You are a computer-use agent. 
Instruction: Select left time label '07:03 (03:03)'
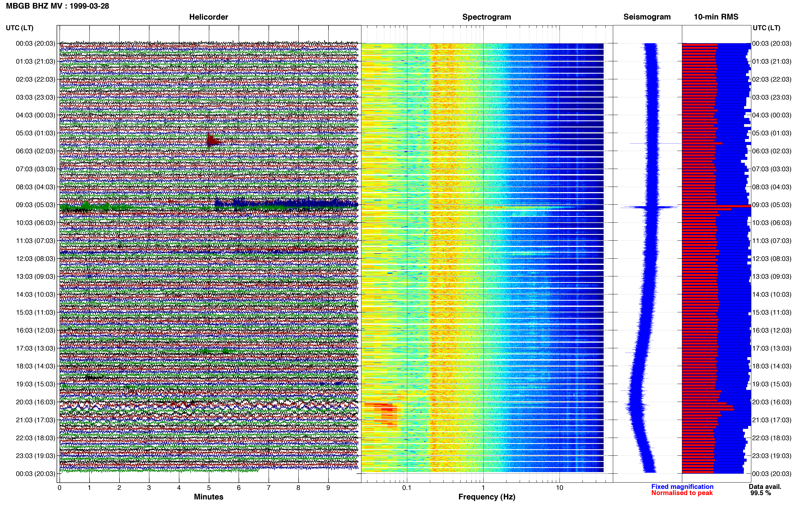tap(35, 169)
